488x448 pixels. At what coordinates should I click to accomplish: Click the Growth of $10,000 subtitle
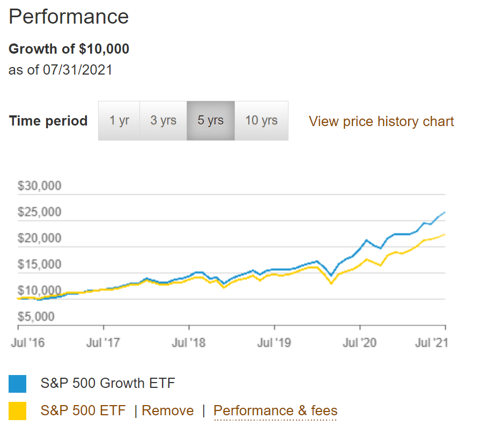[69, 49]
